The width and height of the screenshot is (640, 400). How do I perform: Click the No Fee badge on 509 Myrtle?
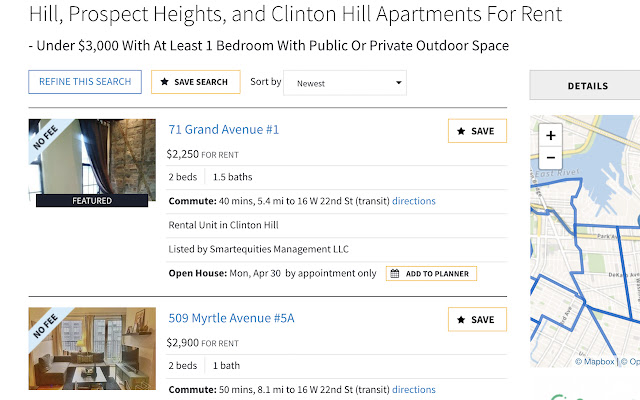pos(45,327)
